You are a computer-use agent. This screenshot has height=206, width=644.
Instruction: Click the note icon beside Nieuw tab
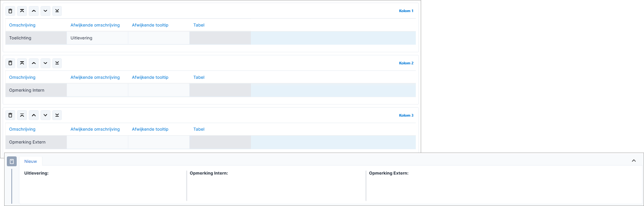(12, 161)
